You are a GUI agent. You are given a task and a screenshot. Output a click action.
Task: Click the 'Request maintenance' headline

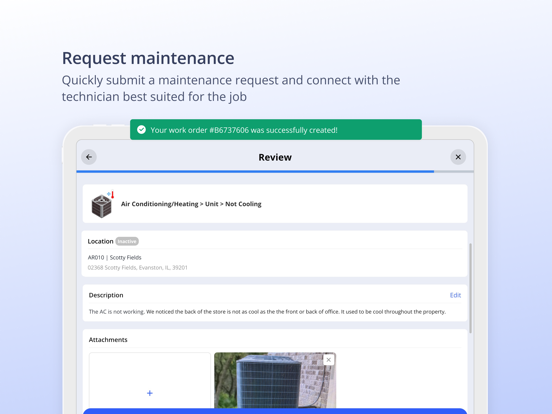(x=148, y=58)
